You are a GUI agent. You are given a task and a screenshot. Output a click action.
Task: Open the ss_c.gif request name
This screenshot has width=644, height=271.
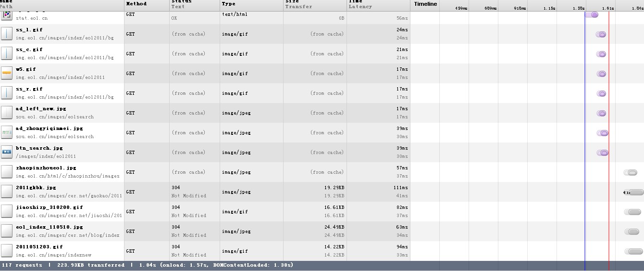pos(29,50)
